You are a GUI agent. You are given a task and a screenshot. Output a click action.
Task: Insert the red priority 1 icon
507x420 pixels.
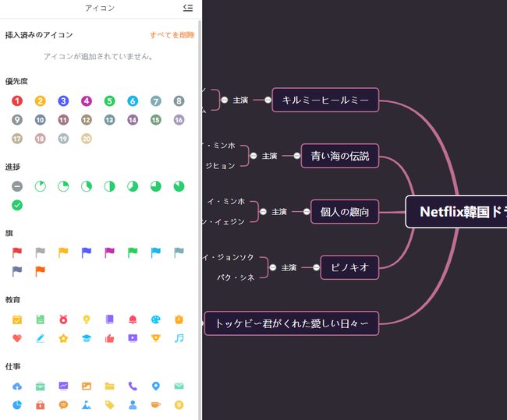(17, 101)
